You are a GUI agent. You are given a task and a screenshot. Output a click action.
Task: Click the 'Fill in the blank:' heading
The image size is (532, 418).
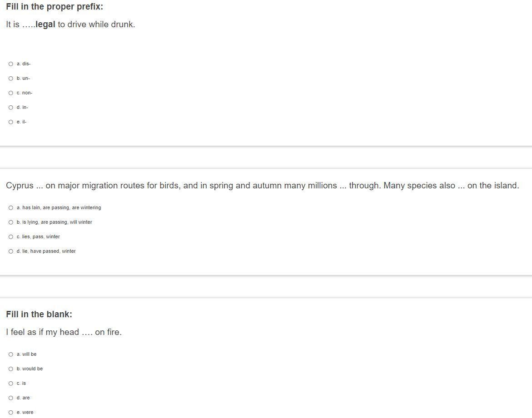click(x=39, y=314)
